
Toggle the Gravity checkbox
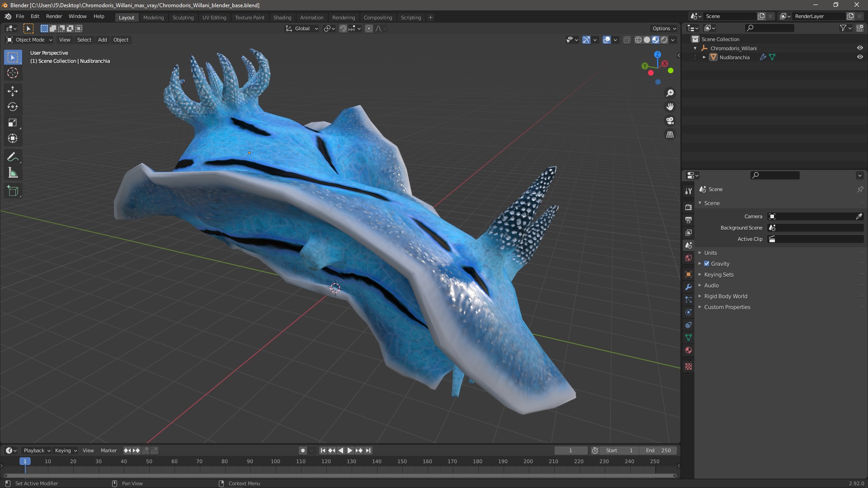click(x=707, y=264)
